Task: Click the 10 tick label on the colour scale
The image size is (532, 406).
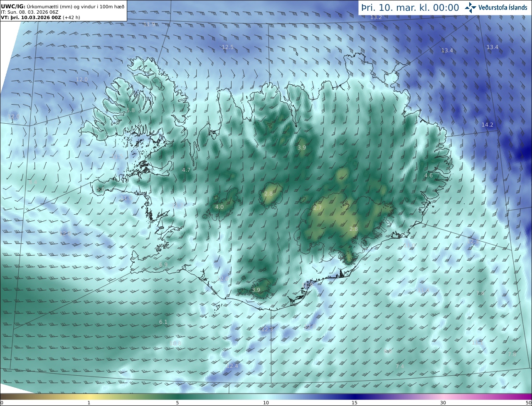Action: pyautogui.click(x=266, y=403)
